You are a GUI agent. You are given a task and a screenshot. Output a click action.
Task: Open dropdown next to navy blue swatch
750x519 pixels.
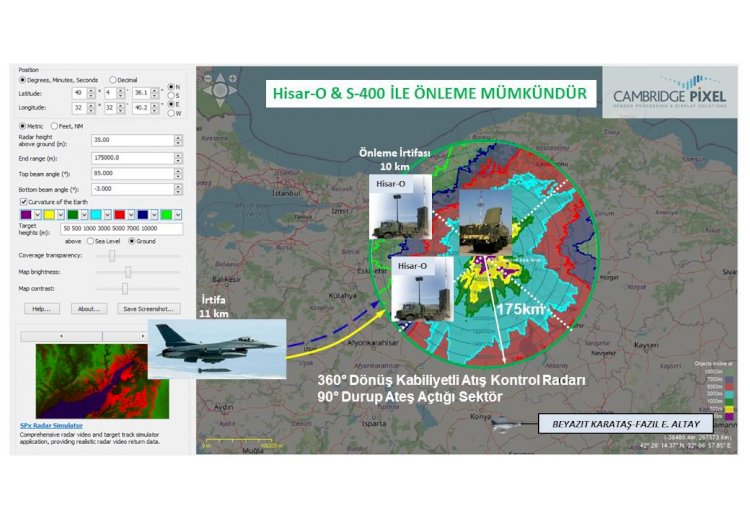point(154,215)
